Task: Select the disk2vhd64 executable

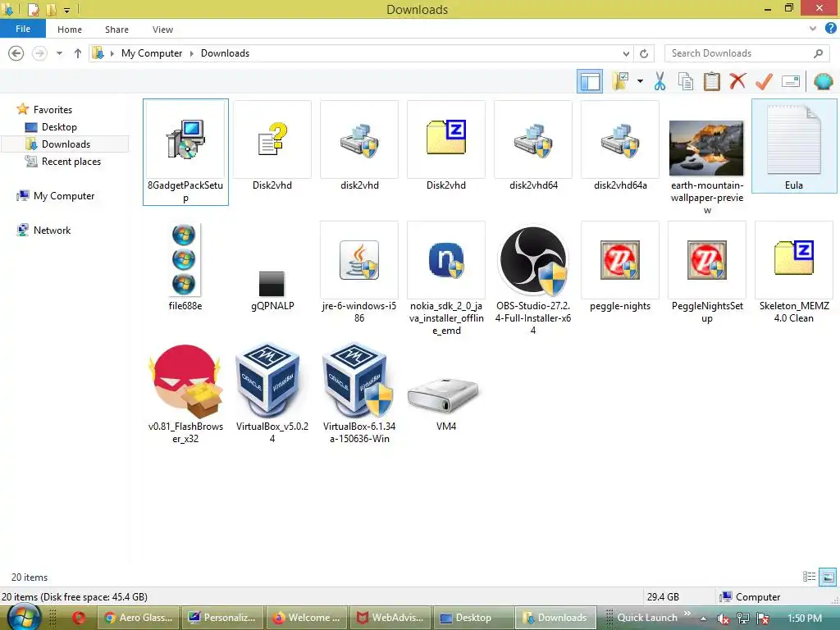Action: coord(533,146)
